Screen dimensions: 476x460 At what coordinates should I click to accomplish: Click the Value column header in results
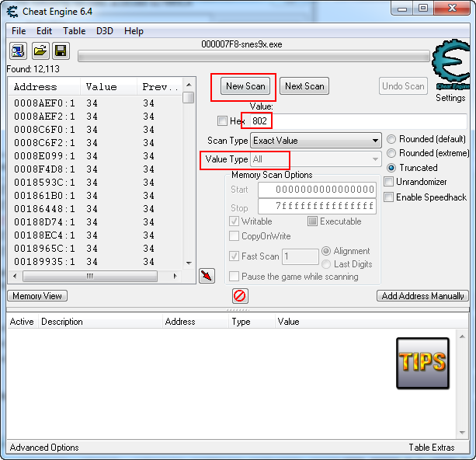109,87
